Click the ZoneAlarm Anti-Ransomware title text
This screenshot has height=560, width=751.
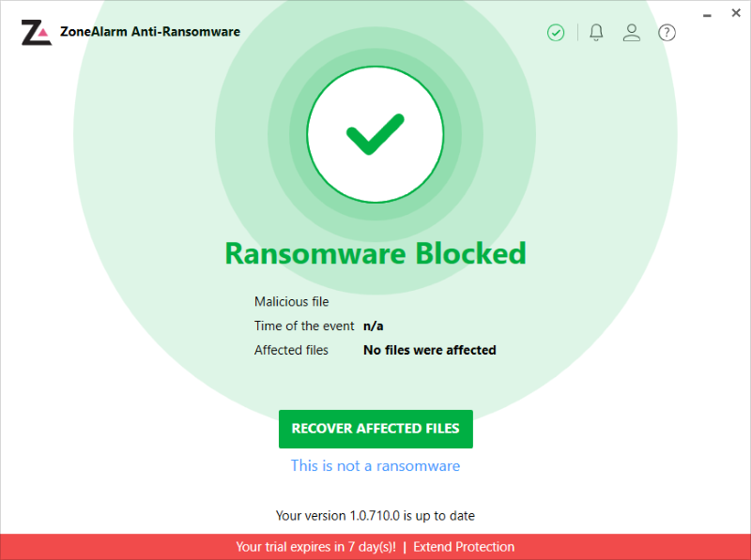[150, 32]
